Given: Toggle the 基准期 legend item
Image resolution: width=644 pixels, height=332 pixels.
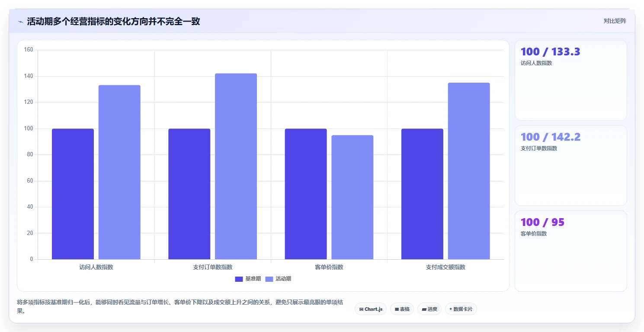Looking at the screenshot, I should click(x=248, y=279).
